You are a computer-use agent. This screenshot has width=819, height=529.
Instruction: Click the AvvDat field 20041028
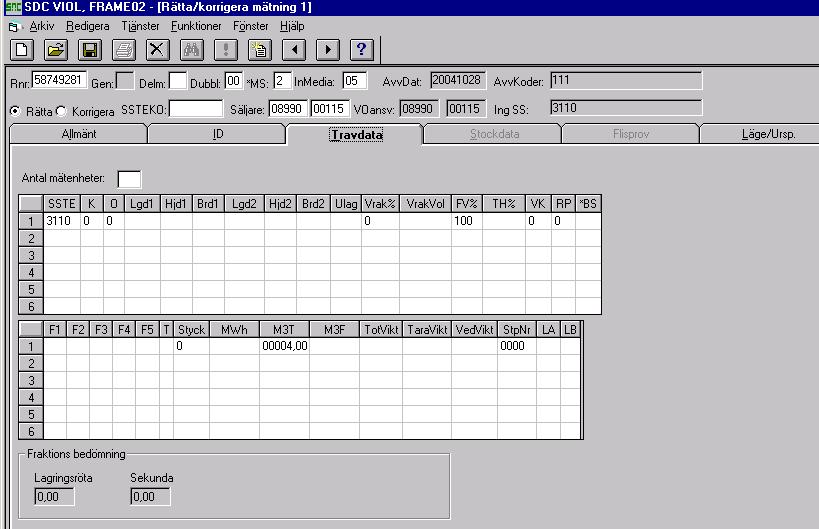458,80
